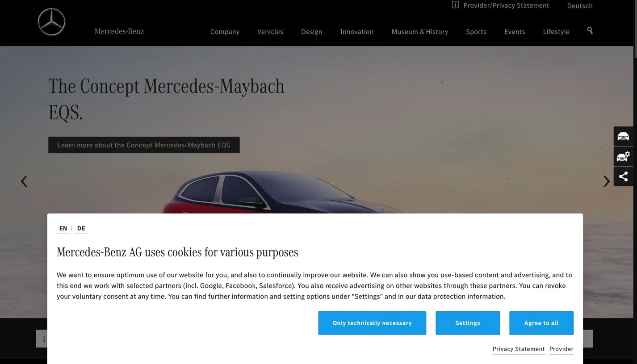The image size is (637, 364).
Task: Advance carousel with right arrow
Action: point(606,181)
